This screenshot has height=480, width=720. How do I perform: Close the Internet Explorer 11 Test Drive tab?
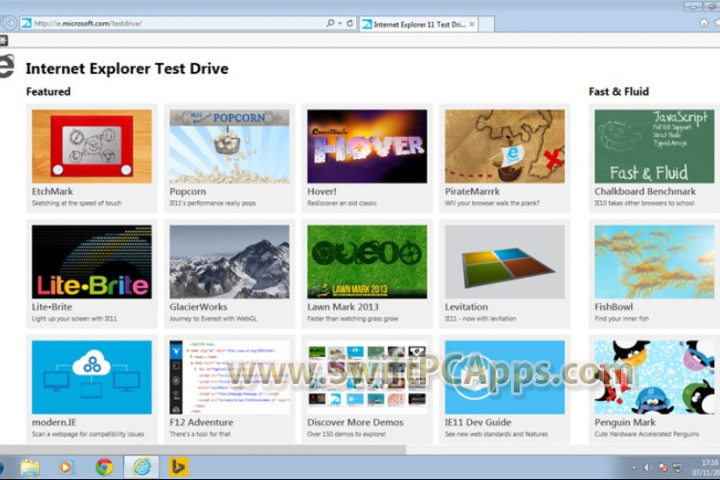click(x=472, y=24)
